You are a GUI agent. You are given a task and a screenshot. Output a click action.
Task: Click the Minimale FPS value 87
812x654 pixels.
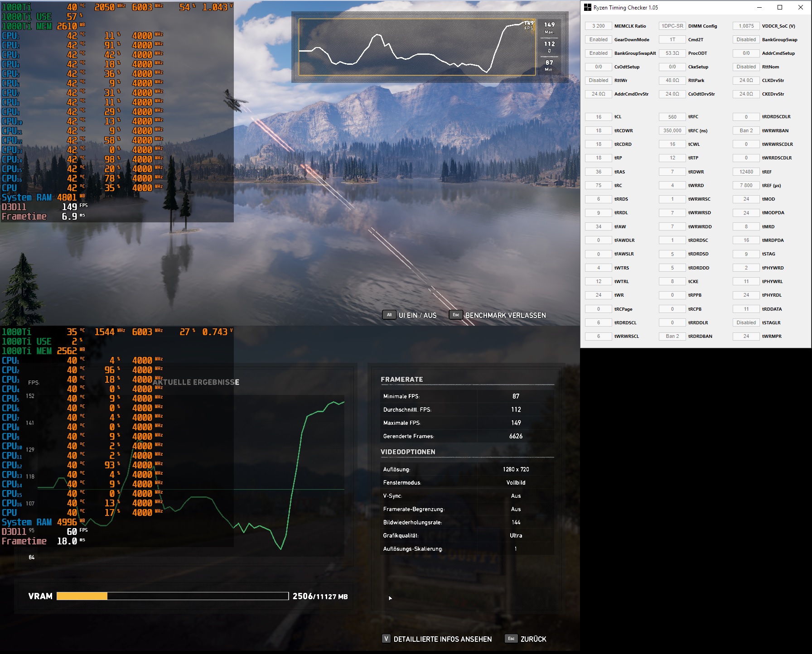click(516, 396)
